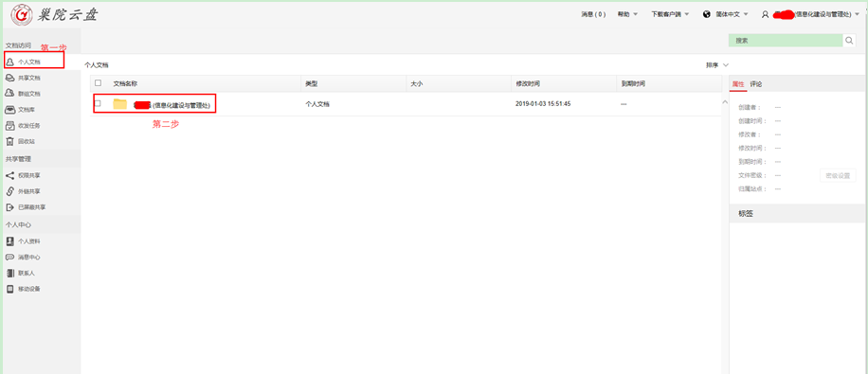Open the 简体中文 language dropdown
868x374 pixels.
point(726,14)
